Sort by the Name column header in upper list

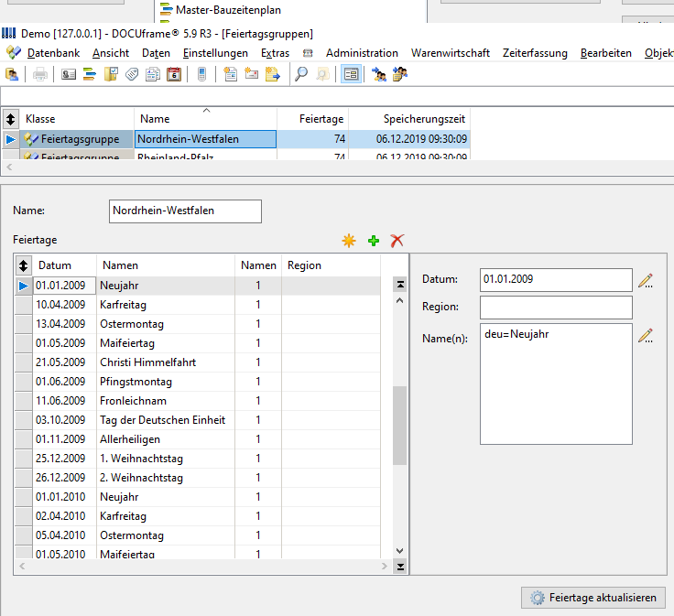click(x=205, y=119)
